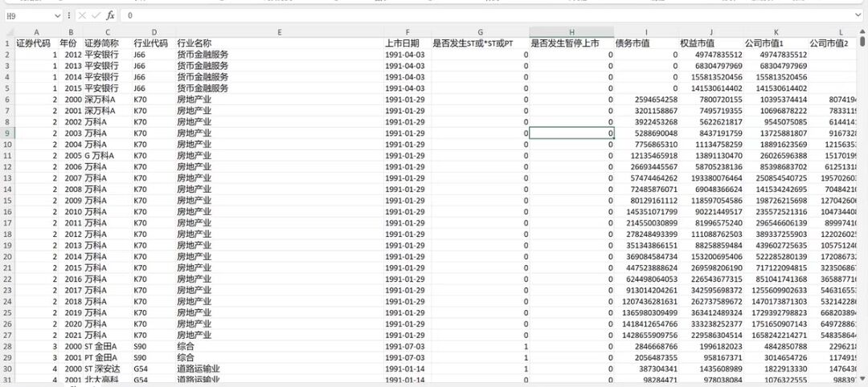Click the 综合 cell in row 28
The height and width of the screenshot is (387, 868).
(280, 346)
